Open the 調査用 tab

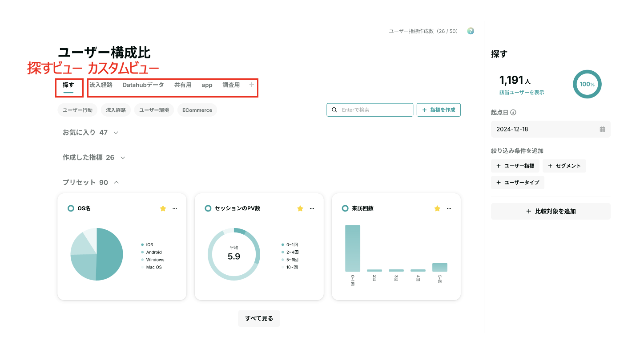point(231,85)
